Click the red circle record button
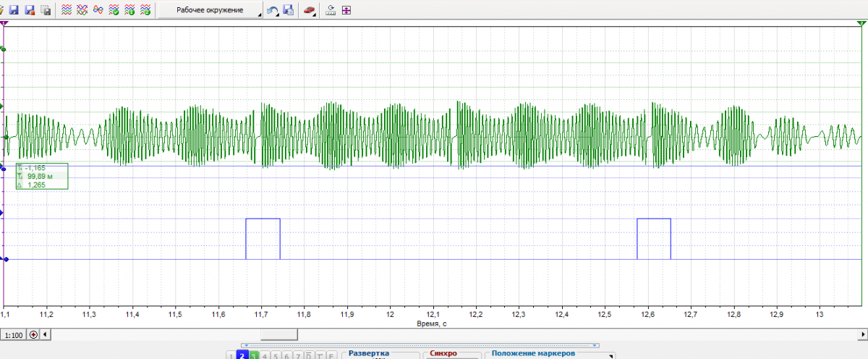This screenshot has width=868, height=359. (x=33, y=335)
